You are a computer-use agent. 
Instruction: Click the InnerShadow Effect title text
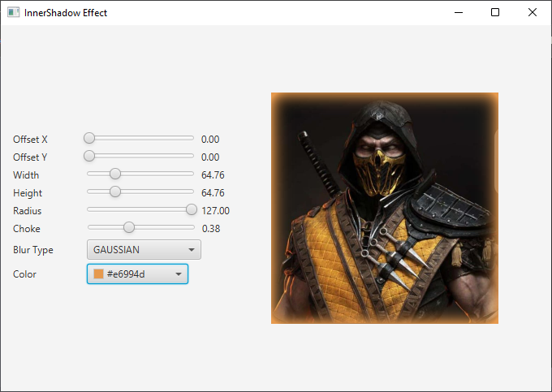pos(66,13)
